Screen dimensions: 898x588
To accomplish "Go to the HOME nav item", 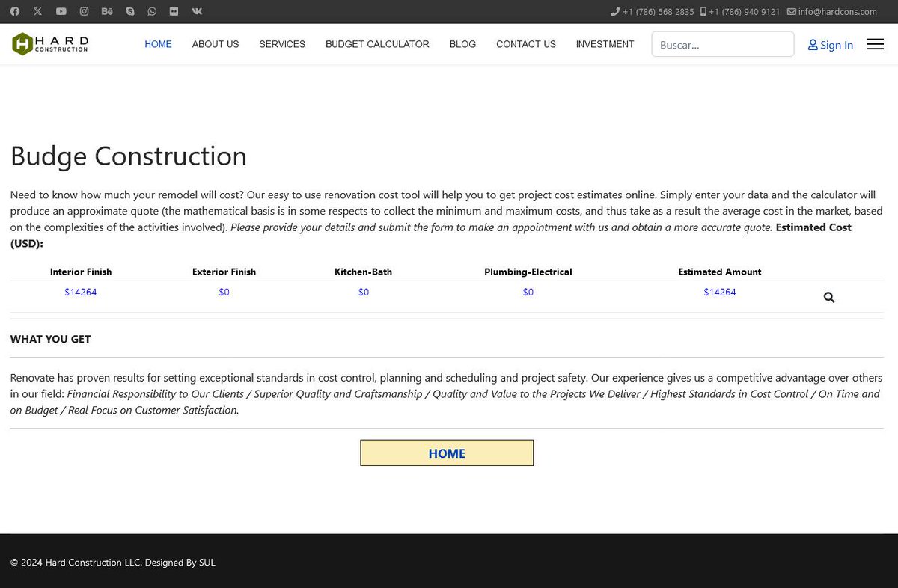I will click(158, 44).
